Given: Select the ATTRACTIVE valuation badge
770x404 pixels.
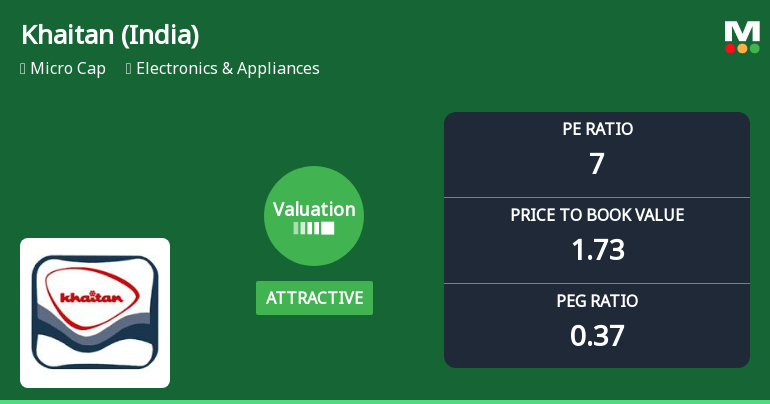Looking at the screenshot, I should tap(314, 298).
